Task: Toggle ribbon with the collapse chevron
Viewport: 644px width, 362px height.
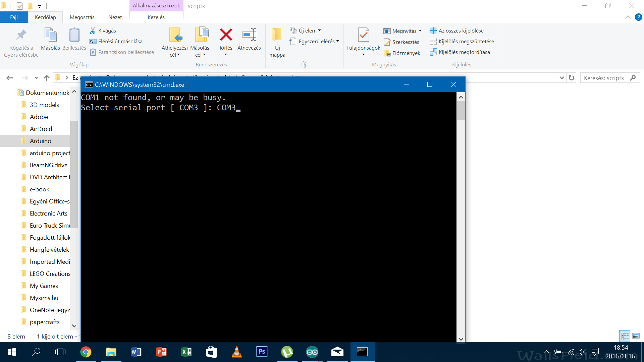Action: click(628, 17)
